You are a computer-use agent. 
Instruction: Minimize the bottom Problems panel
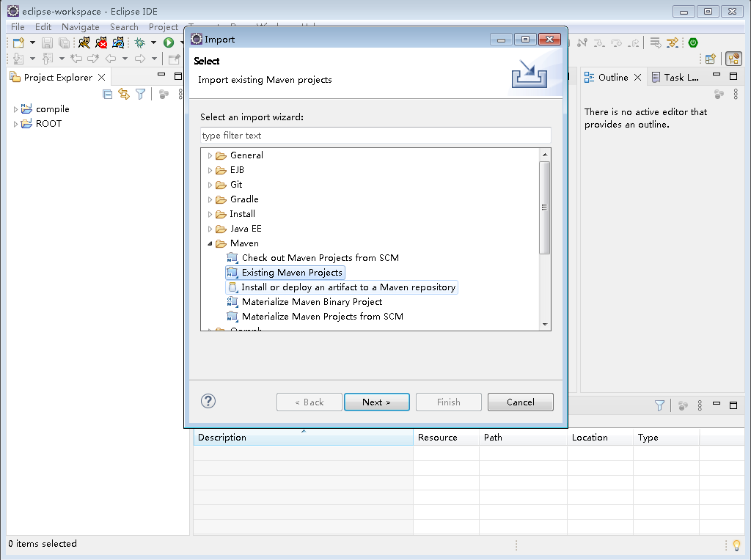pos(717,403)
